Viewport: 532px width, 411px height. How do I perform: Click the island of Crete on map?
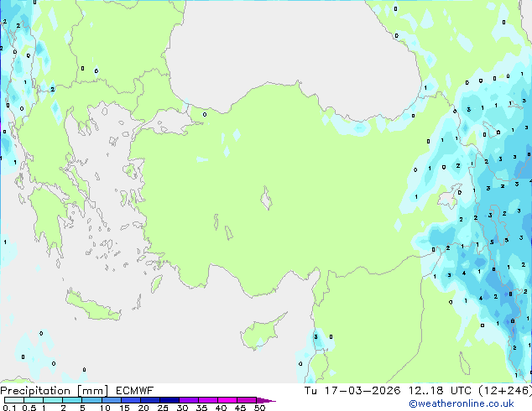(x=92, y=306)
